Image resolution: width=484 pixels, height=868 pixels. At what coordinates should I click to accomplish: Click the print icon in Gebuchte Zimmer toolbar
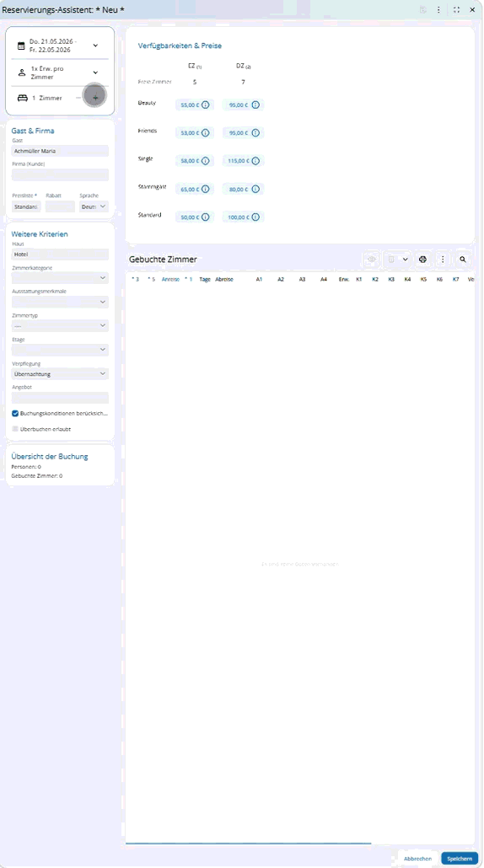click(x=423, y=259)
